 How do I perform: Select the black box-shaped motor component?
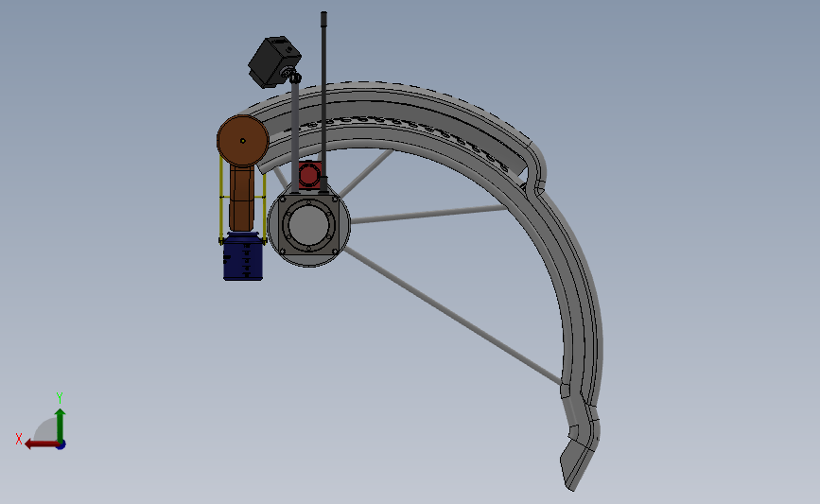click(x=273, y=61)
